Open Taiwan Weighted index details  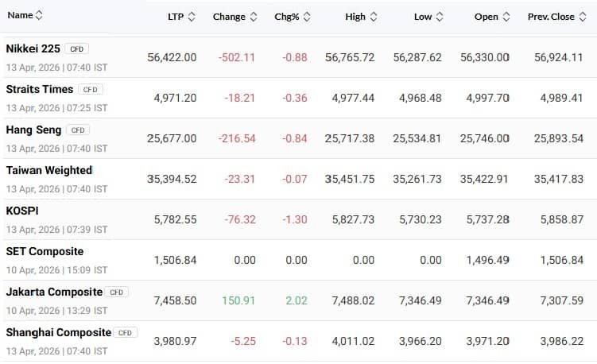pos(49,170)
